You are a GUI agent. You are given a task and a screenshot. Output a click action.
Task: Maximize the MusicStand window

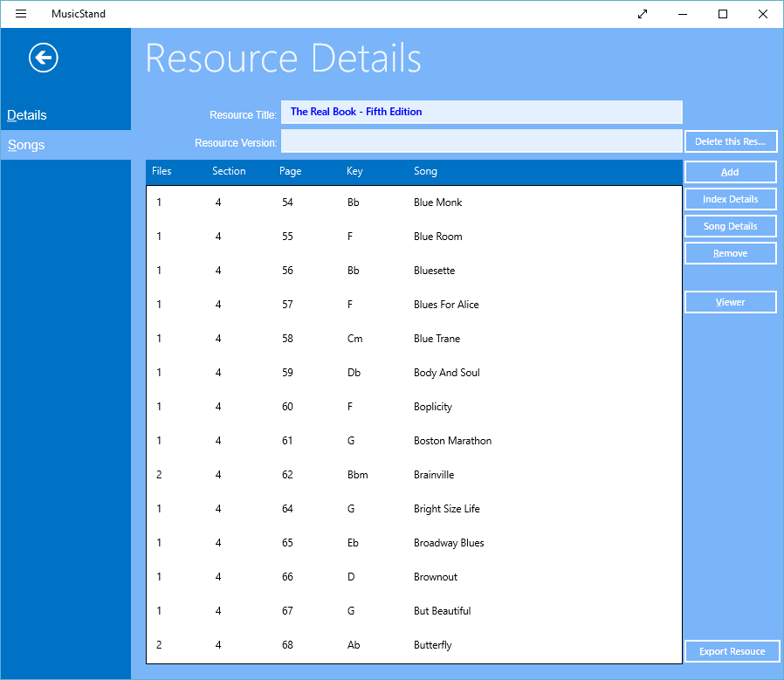tap(723, 14)
